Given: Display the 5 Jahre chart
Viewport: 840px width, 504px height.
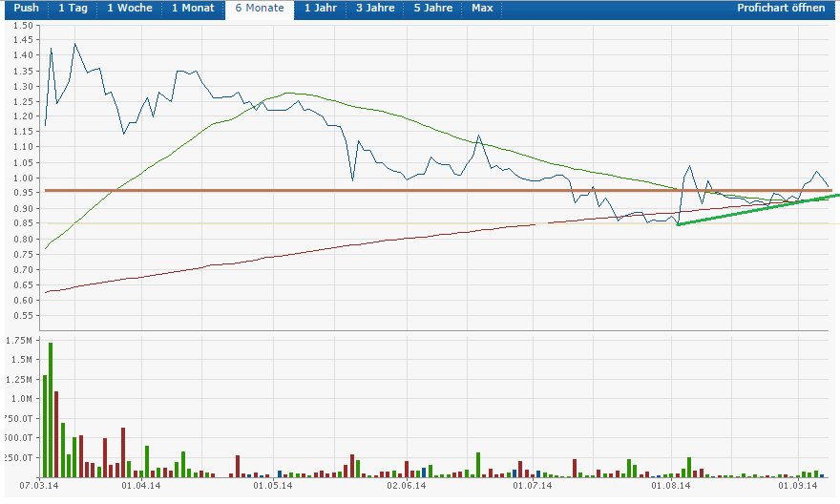Looking at the screenshot, I should pyautogui.click(x=433, y=8).
